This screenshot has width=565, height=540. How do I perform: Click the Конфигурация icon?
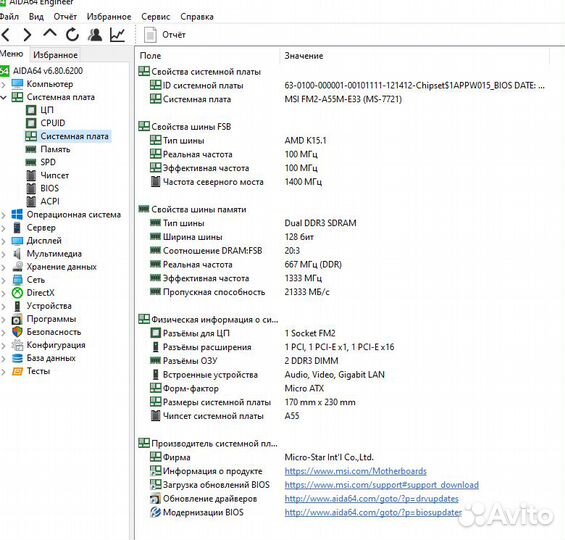click(17, 345)
